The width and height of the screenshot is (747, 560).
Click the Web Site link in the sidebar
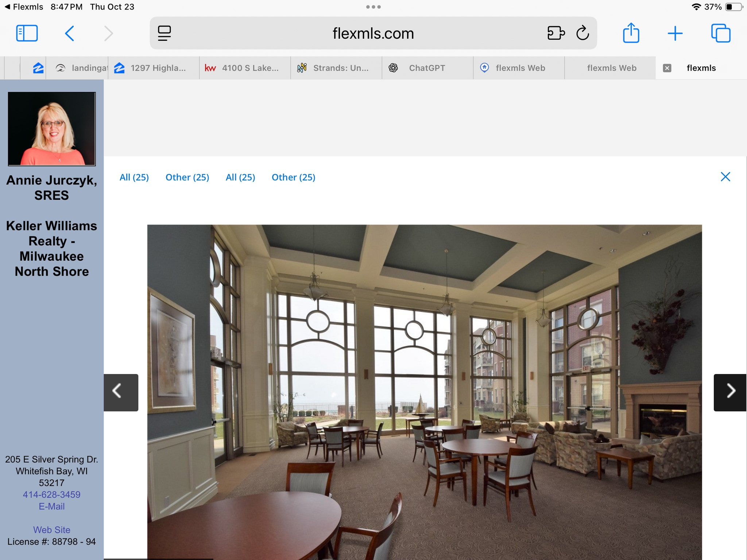click(51, 530)
